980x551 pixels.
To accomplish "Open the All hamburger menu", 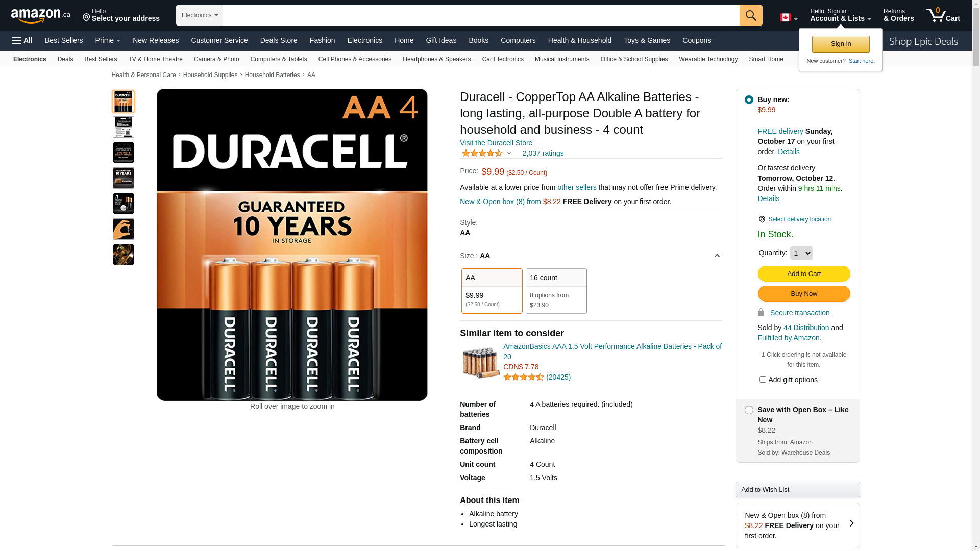I will coord(22,40).
